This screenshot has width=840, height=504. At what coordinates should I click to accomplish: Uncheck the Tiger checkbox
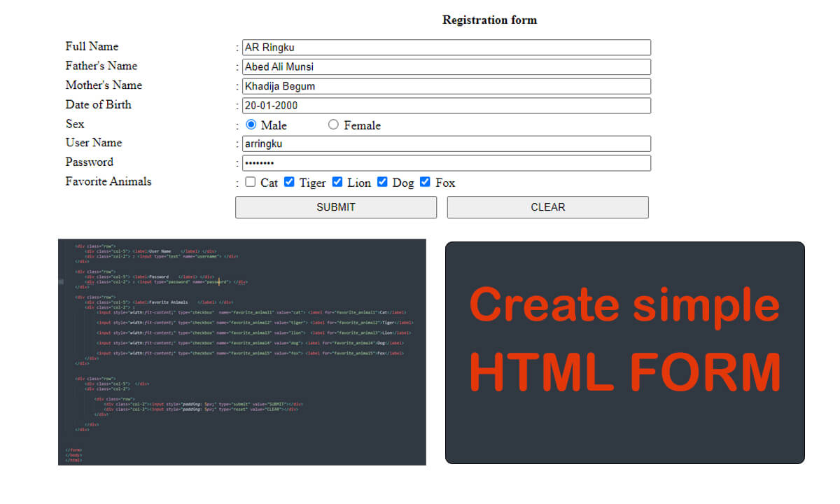(x=289, y=181)
